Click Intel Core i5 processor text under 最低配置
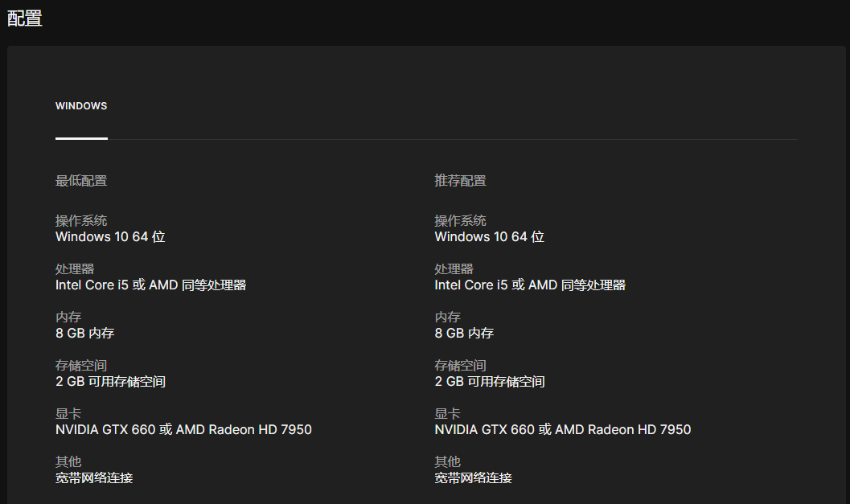 coord(150,285)
